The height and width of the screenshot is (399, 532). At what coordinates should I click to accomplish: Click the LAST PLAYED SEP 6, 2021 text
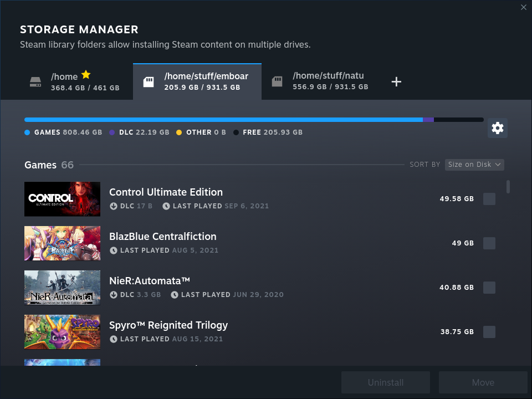pos(221,206)
